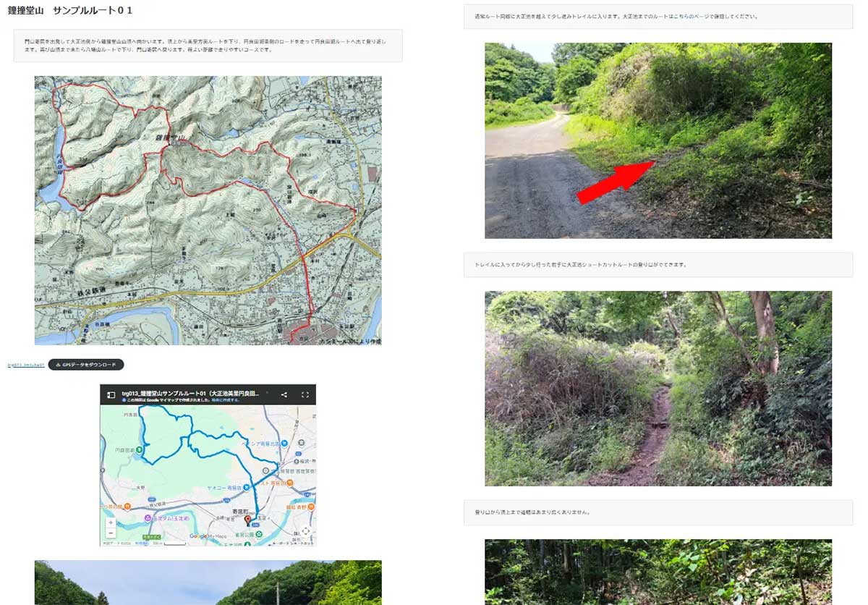This screenshot has width=868, height=605.
Task: Click the purple 玉淀ダム marker on the map
Action: click(x=145, y=519)
